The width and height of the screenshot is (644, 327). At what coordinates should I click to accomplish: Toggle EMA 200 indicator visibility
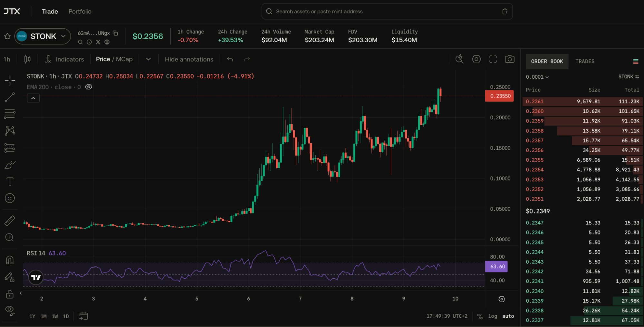click(89, 87)
